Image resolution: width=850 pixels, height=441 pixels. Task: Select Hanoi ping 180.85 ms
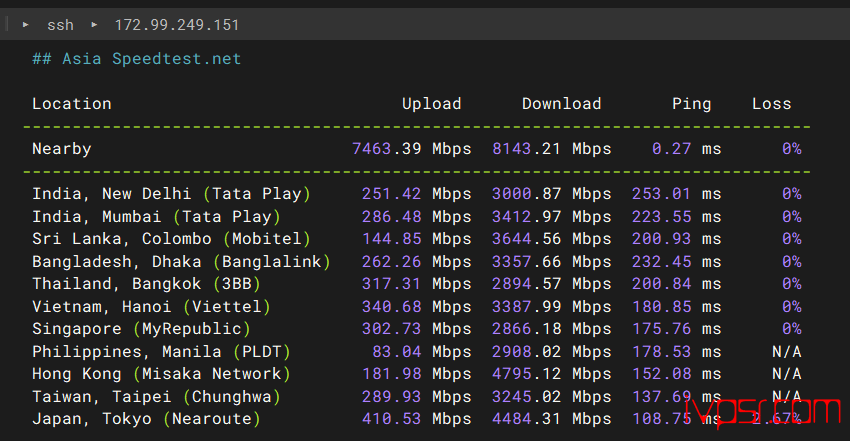[x=677, y=307]
